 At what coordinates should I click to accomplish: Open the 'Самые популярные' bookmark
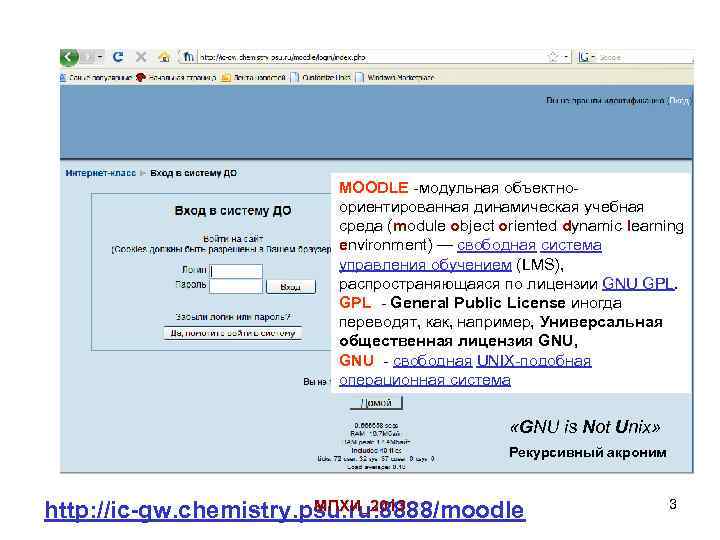97,78
